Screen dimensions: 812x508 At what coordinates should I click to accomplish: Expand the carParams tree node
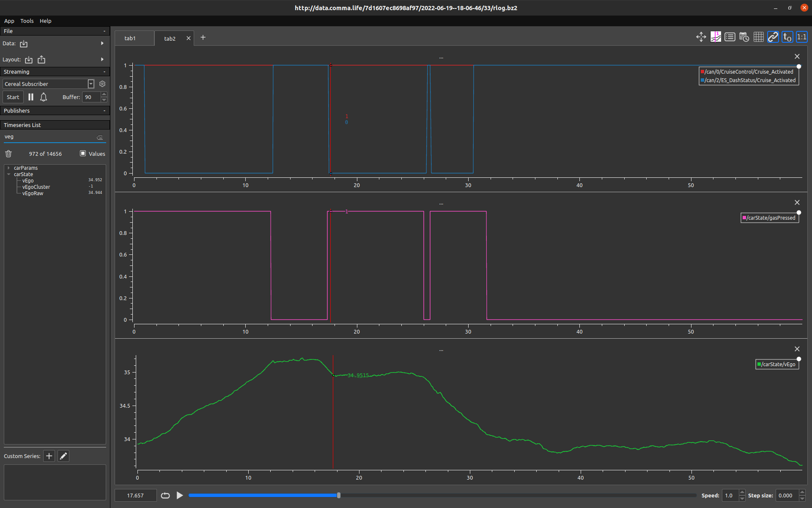[8, 168]
